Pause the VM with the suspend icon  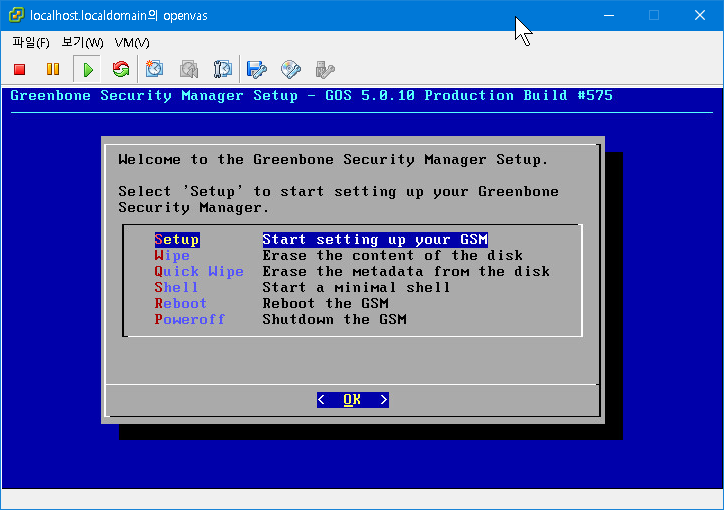click(x=53, y=69)
